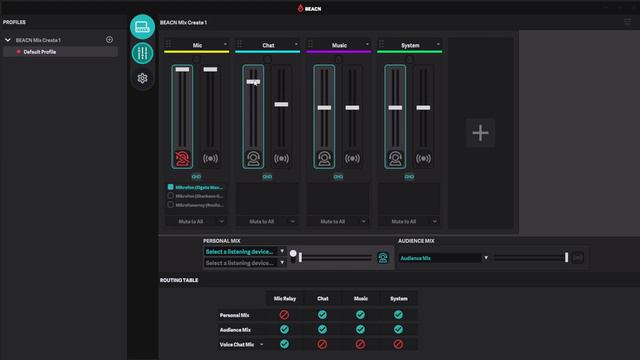
Task: Expand the Voice Chat Mic row arrow
Action: pyautogui.click(x=262, y=344)
